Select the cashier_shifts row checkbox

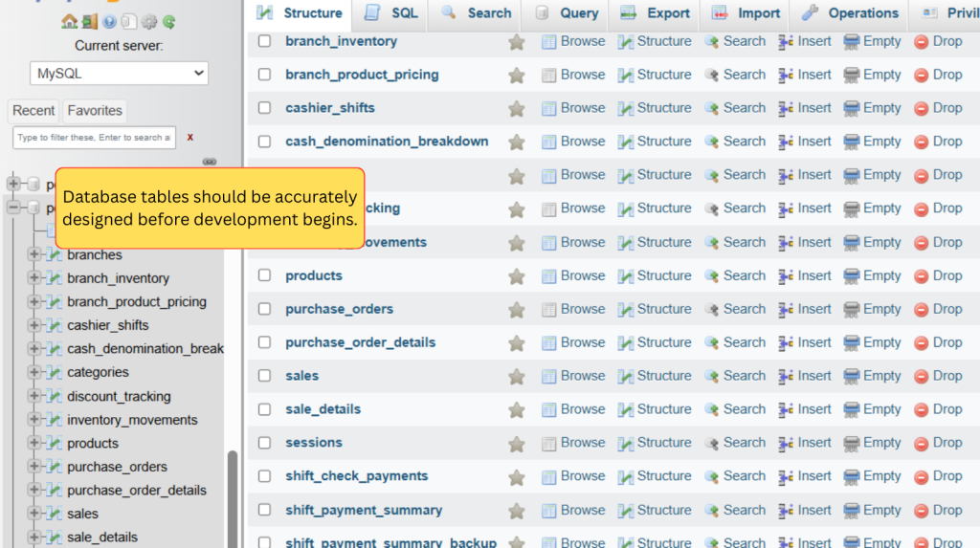(265, 108)
